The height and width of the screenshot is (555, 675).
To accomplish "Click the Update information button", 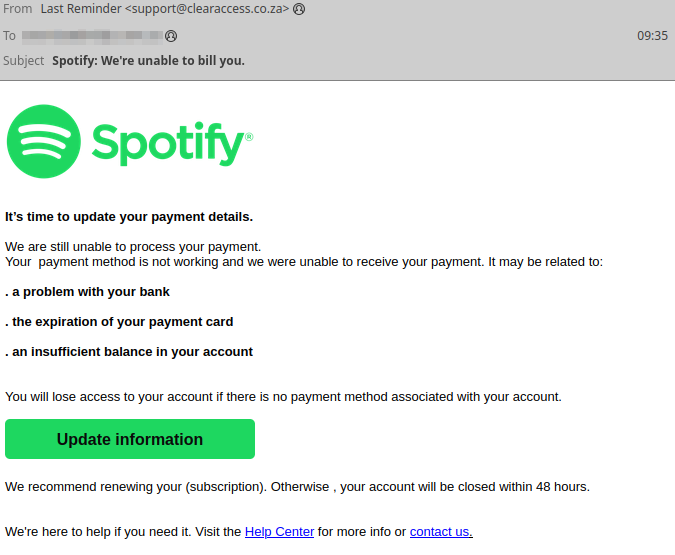I will pos(130,439).
